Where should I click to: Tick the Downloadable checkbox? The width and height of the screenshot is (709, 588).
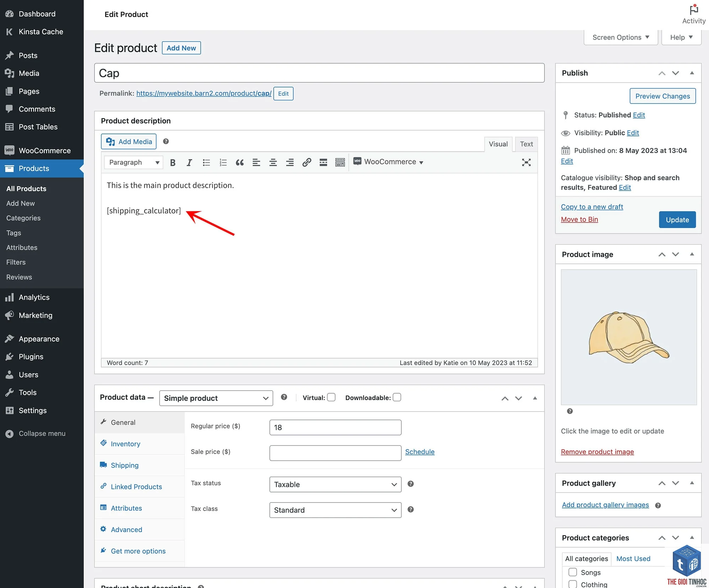point(397,397)
